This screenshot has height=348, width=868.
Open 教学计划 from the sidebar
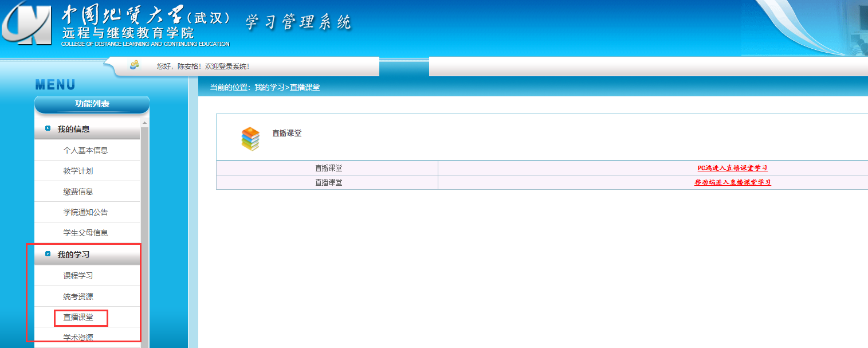coord(78,171)
